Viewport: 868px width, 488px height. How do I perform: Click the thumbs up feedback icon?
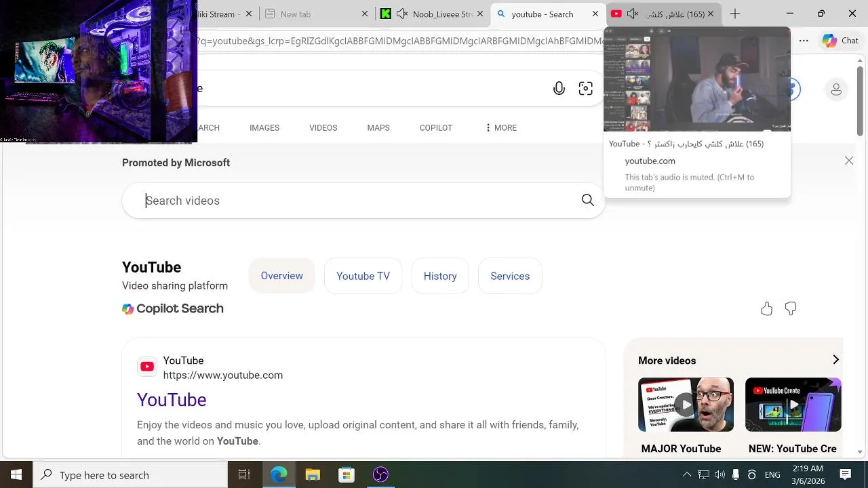point(767,309)
